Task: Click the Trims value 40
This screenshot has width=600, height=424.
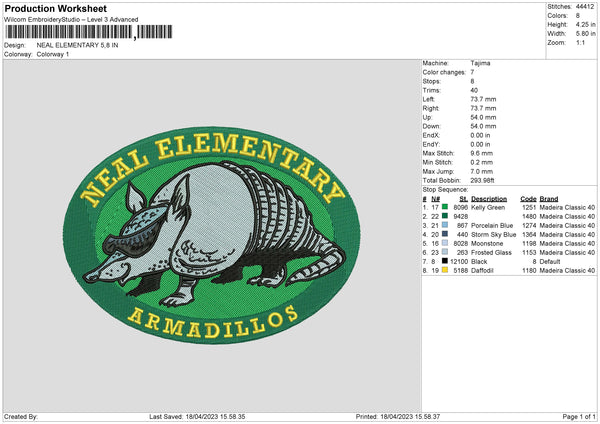Action: 474,90
